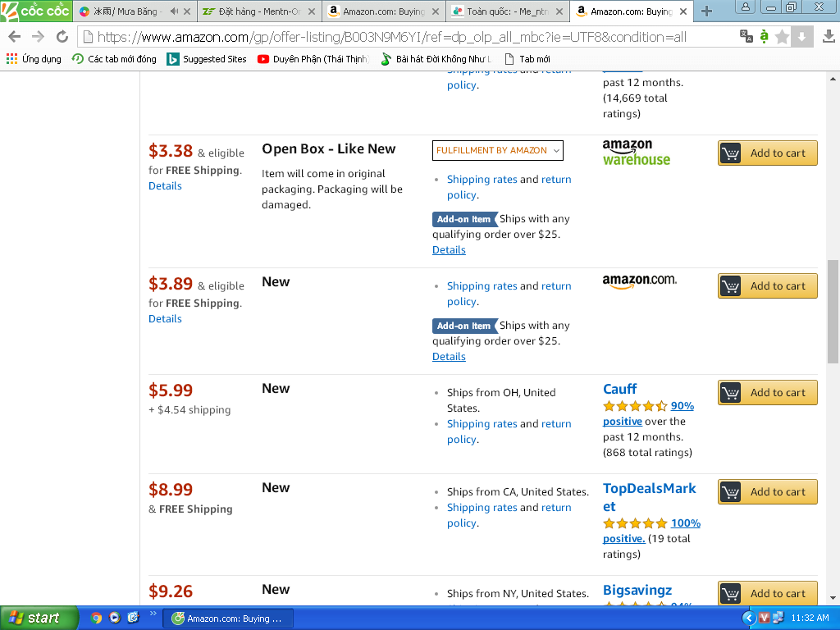Open Details link under the $3.38 price
The width and height of the screenshot is (840, 630).
pyautogui.click(x=165, y=186)
